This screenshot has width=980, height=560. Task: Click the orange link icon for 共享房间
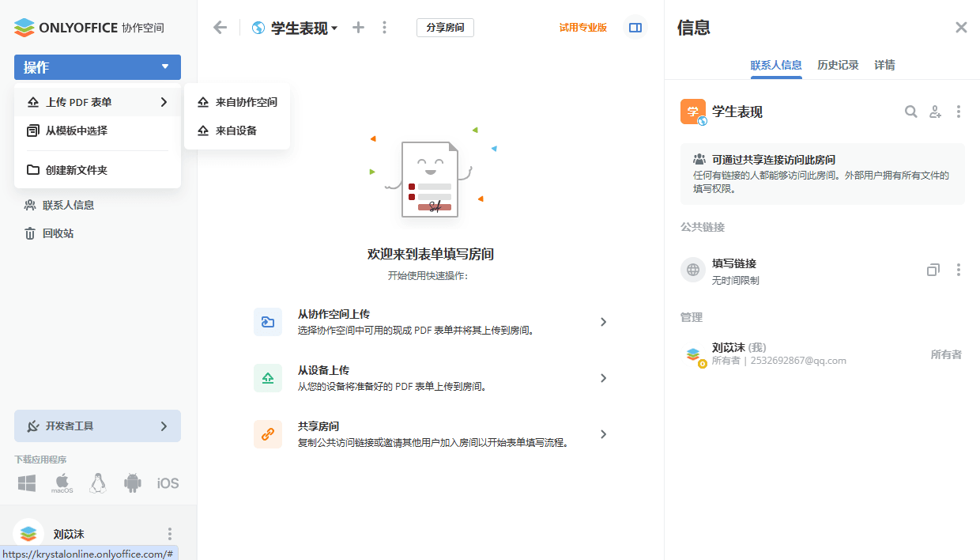pos(268,434)
